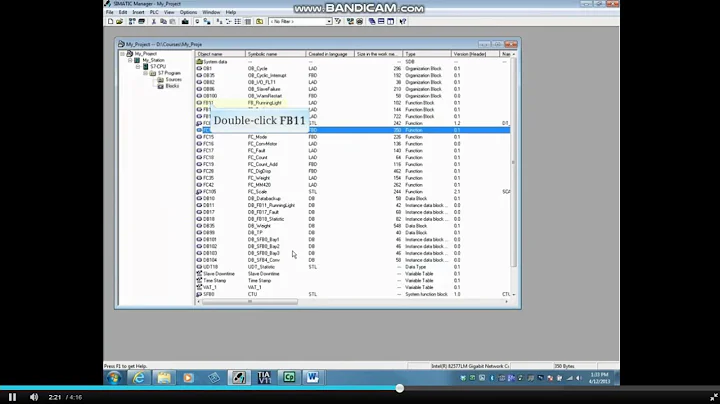Open Microsoft Word from the taskbar
Screen dimensions: 720x404
[313, 377]
